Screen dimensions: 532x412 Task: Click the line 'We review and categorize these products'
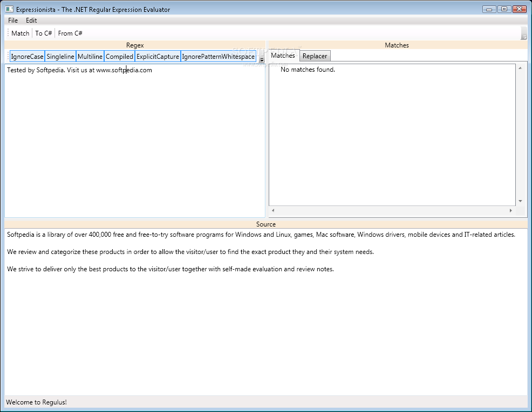pos(190,252)
